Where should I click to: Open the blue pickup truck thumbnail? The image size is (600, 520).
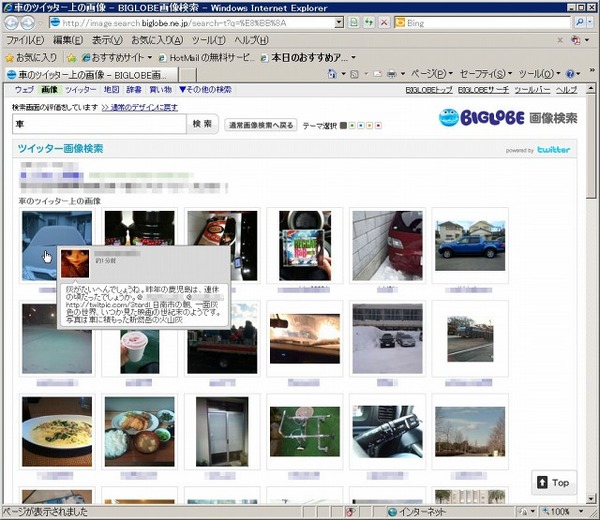tap(470, 245)
